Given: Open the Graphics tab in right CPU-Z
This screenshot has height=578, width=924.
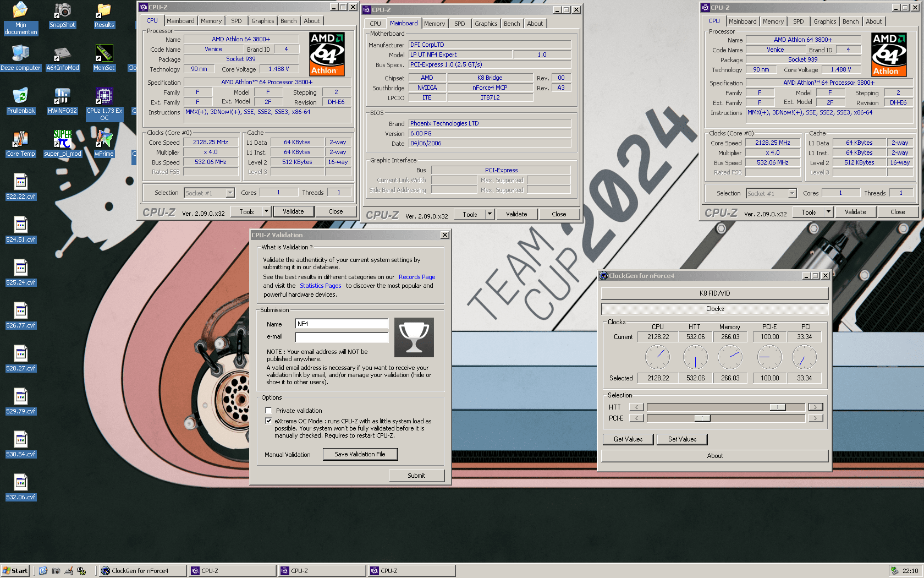Looking at the screenshot, I should [825, 21].
